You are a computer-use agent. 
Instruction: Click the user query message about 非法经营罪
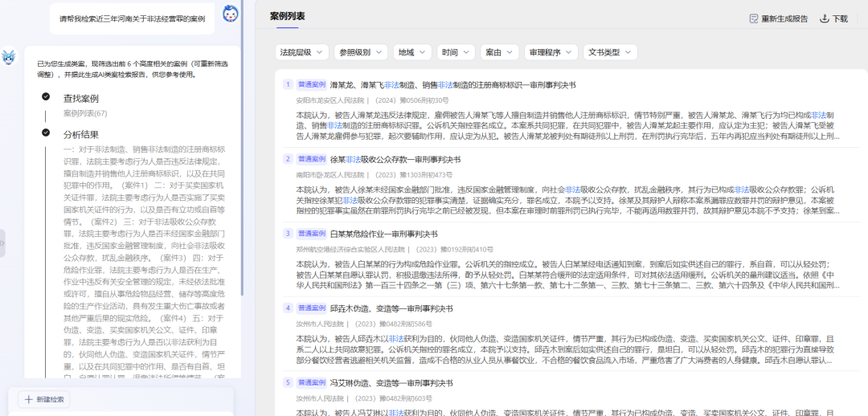point(133,18)
